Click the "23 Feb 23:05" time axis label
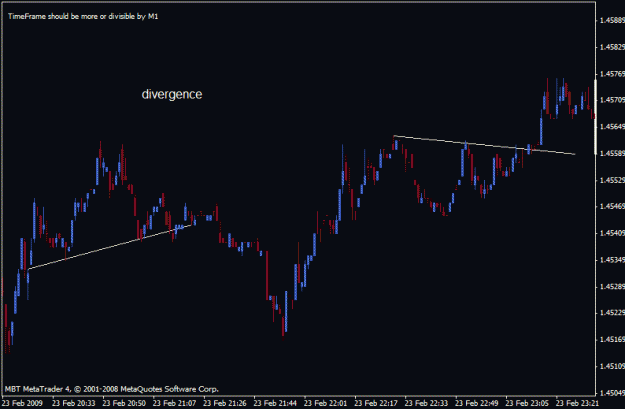The image size is (625, 409). point(527,403)
